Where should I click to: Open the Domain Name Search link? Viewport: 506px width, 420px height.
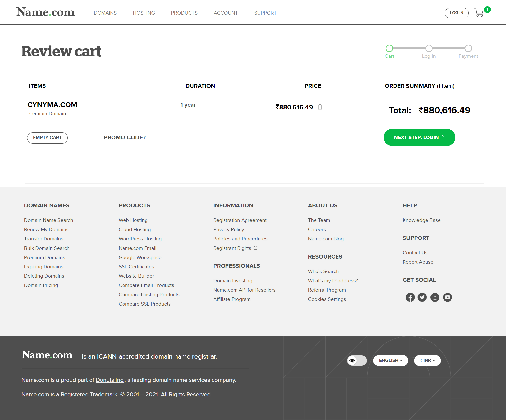48,220
